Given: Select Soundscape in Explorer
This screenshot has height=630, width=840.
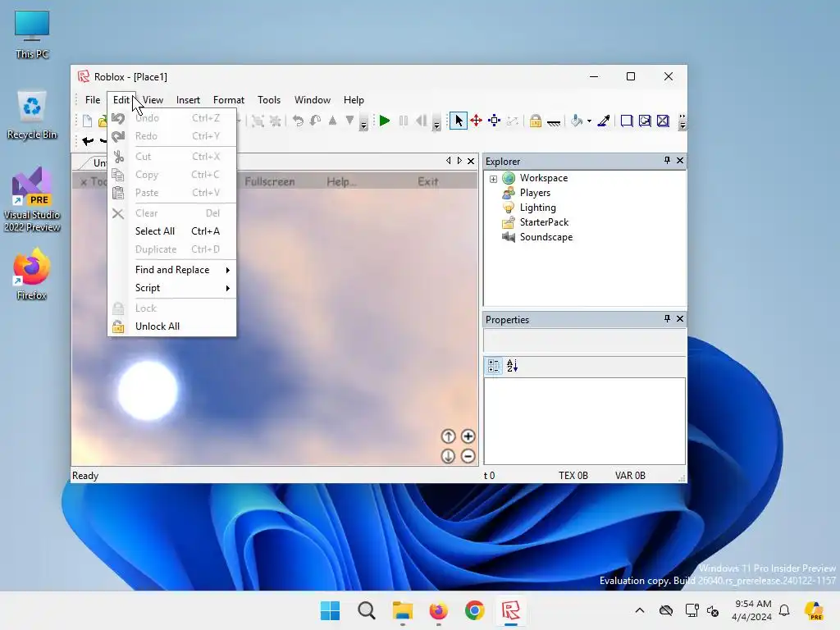Looking at the screenshot, I should (x=546, y=237).
